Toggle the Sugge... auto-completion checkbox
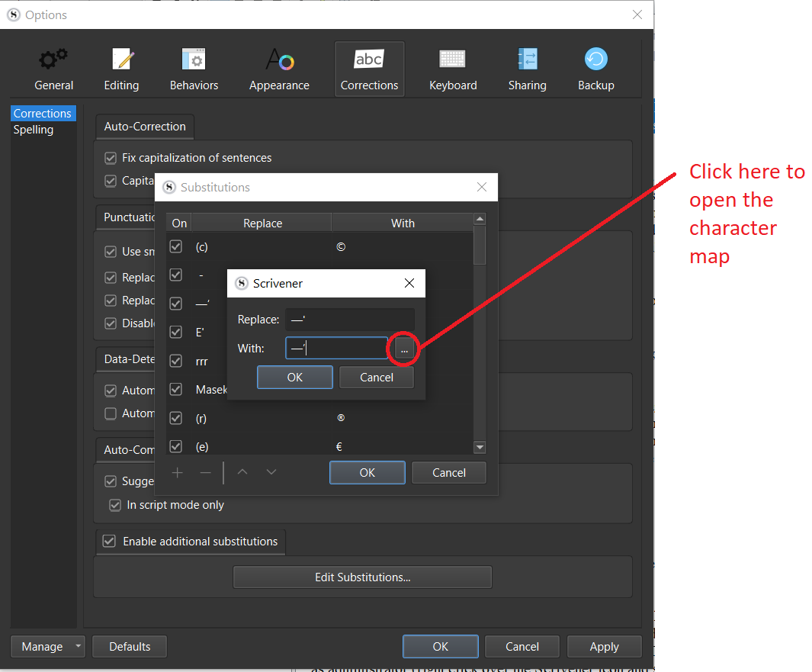 pyautogui.click(x=111, y=481)
